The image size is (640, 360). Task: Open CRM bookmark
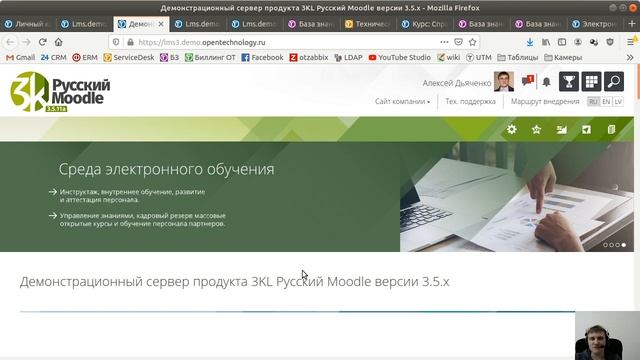53,58
